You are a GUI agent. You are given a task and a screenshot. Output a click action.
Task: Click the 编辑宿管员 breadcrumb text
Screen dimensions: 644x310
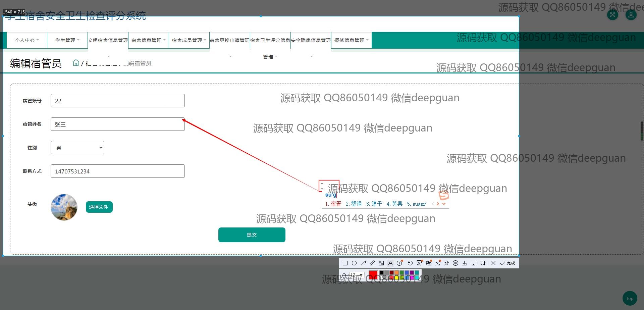point(137,63)
